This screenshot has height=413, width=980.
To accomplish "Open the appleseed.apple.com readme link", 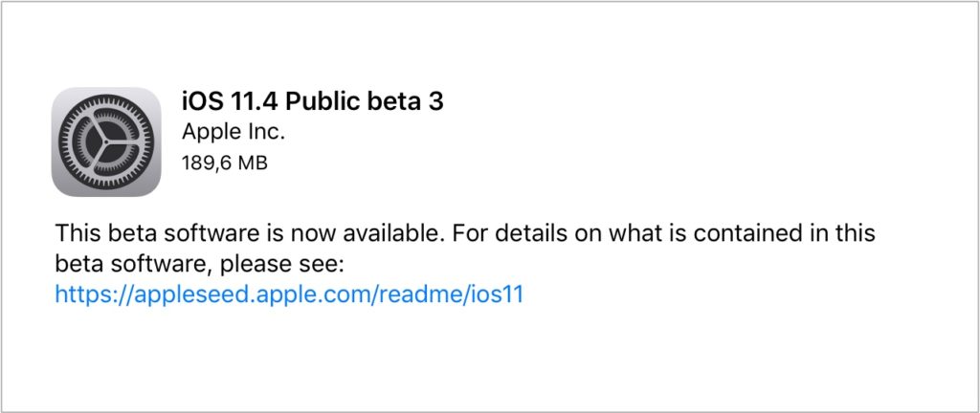I will 289,294.
